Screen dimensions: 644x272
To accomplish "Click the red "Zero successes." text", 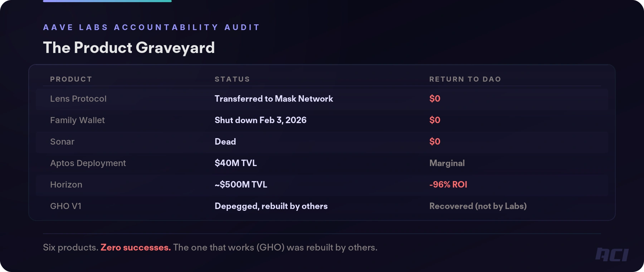I will (136, 247).
